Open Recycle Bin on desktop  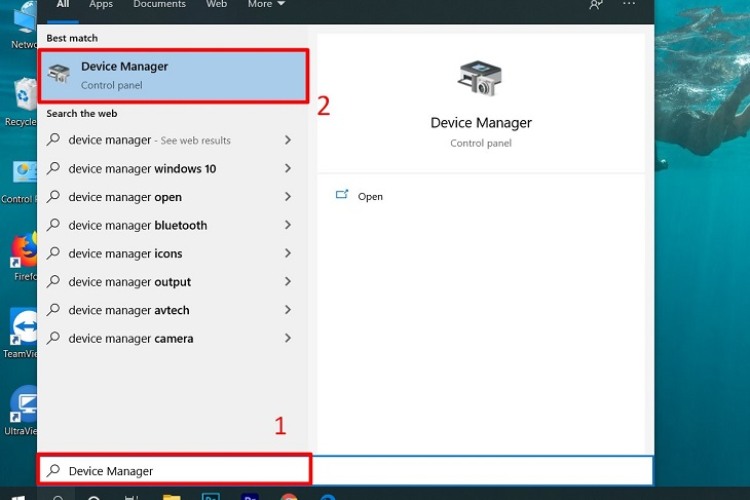[x=24, y=96]
